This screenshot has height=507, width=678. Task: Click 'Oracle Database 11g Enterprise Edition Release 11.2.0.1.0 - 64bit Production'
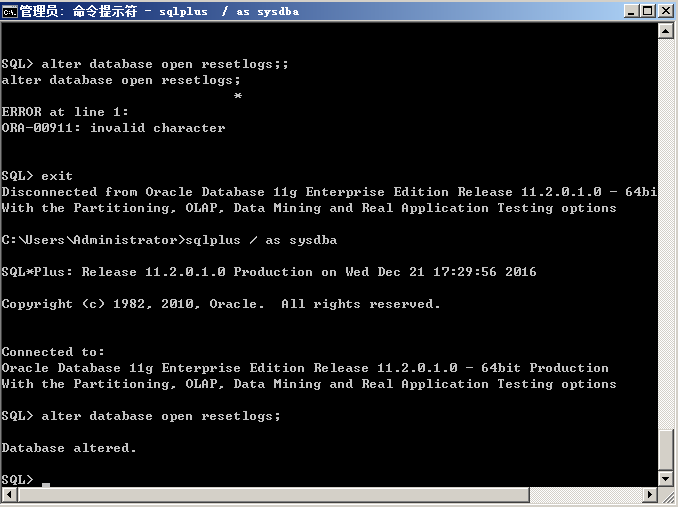pyautogui.click(x=305, y=368)
